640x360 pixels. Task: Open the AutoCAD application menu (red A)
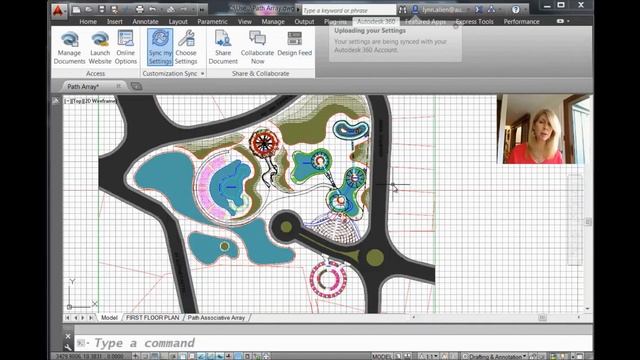tap(58, 11)
